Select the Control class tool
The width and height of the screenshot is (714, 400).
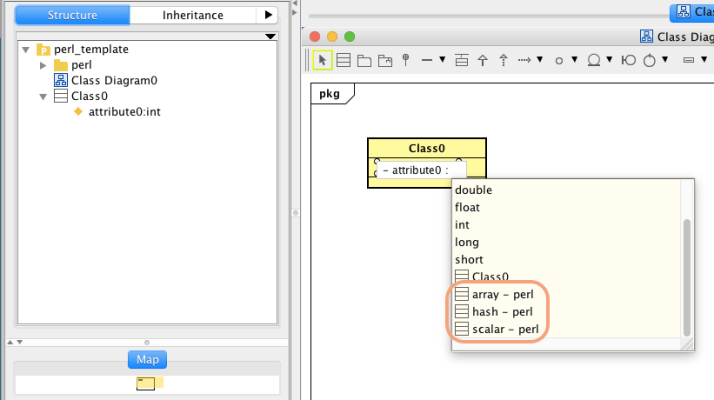pos(649,60)
